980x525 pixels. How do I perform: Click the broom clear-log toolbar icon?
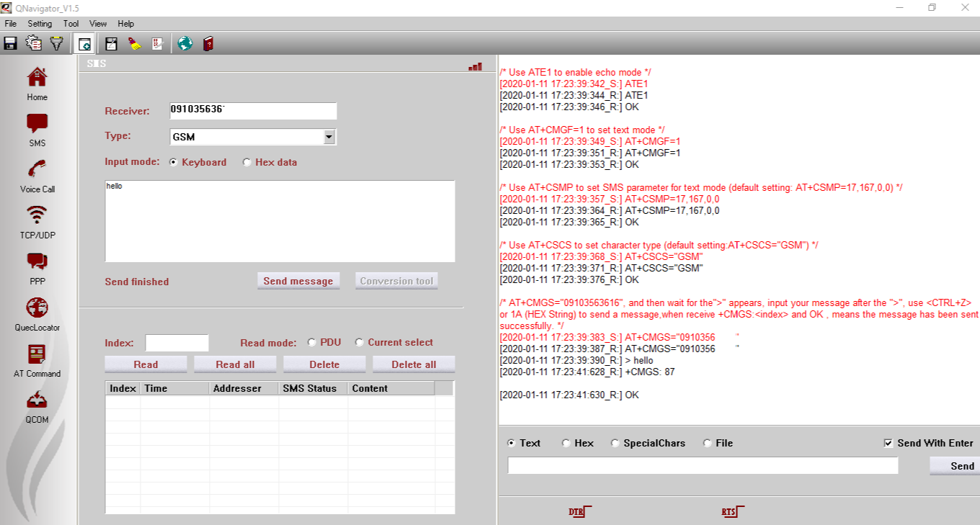pos(134,43)
